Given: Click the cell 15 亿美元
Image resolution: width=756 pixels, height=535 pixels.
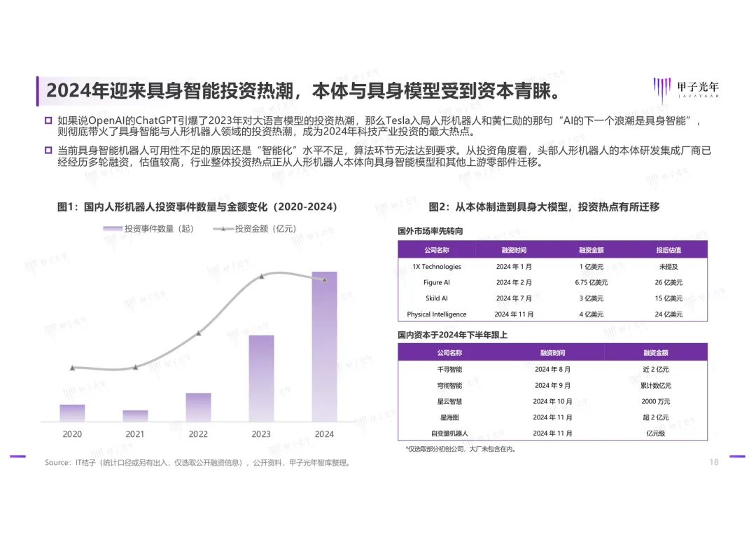Looking at the screenshot, I should [668, 298].
